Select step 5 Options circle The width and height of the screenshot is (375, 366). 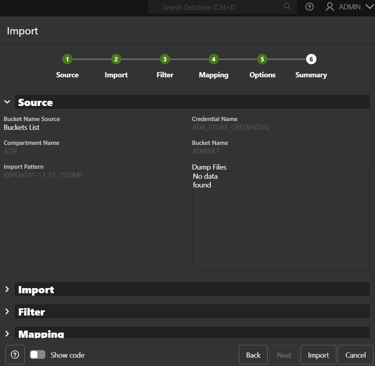click(262, 59)
